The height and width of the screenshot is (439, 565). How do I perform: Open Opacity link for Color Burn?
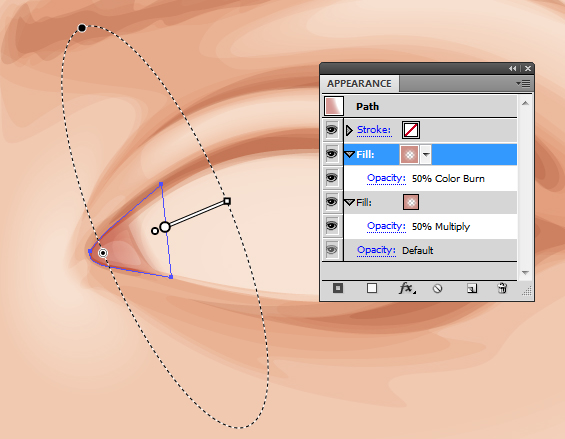click(x=386, y=178)
